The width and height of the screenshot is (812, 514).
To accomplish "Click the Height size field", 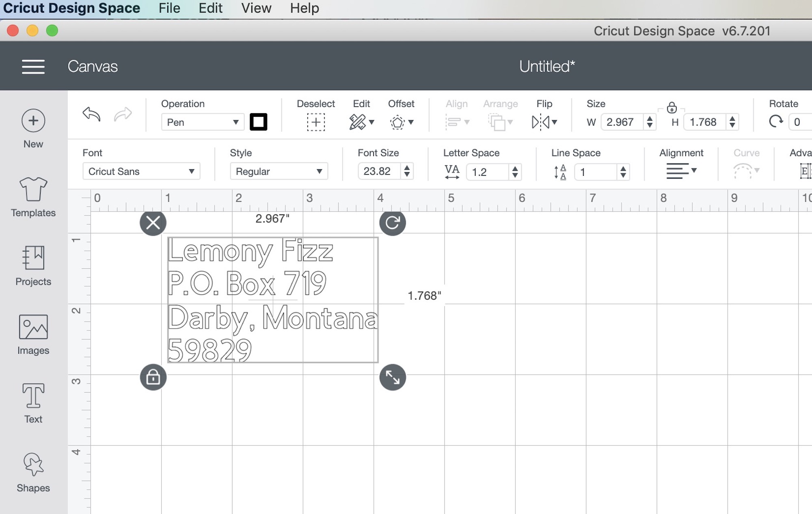I will coord(706,122).
